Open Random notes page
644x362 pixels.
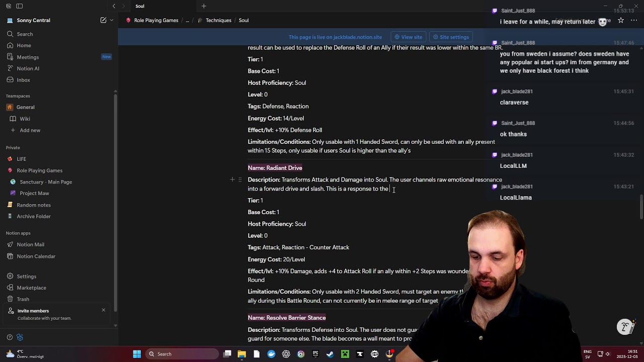tap(34, 205)
